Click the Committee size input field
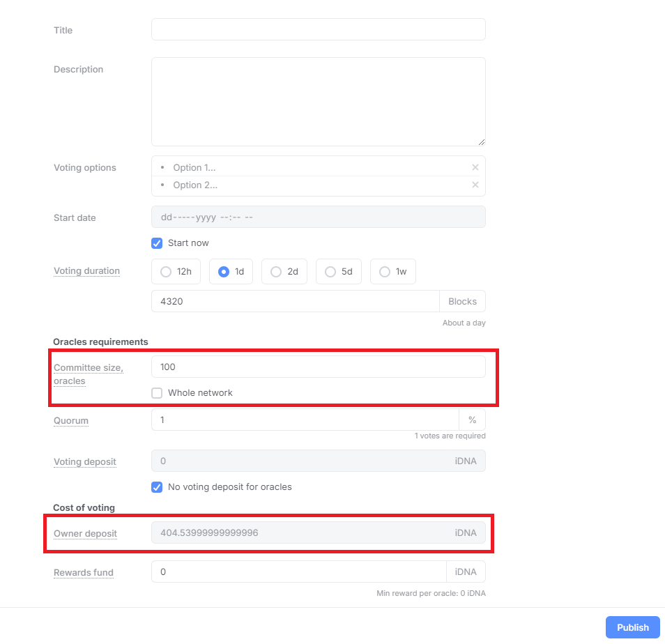The width and height of the screenshot is (665, 644). pyautogui.click(x=318, y=367)
